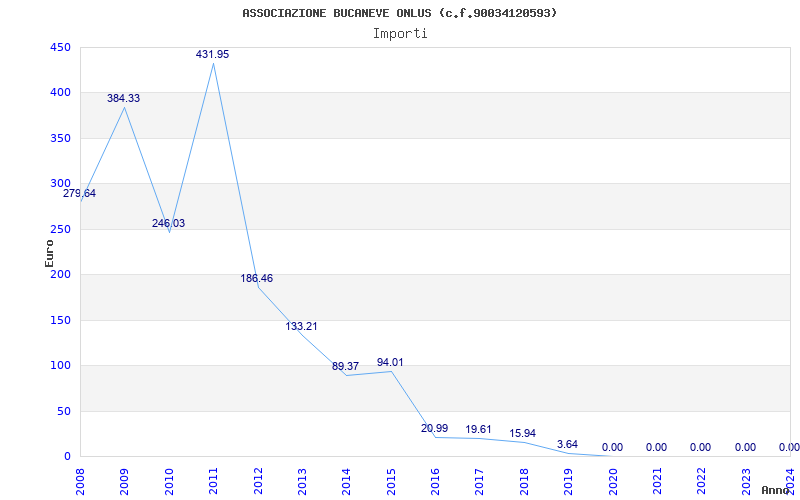800x500 pixels.
Task: Click the 400 y-axis tick label
Action: [x=60, y=93]
